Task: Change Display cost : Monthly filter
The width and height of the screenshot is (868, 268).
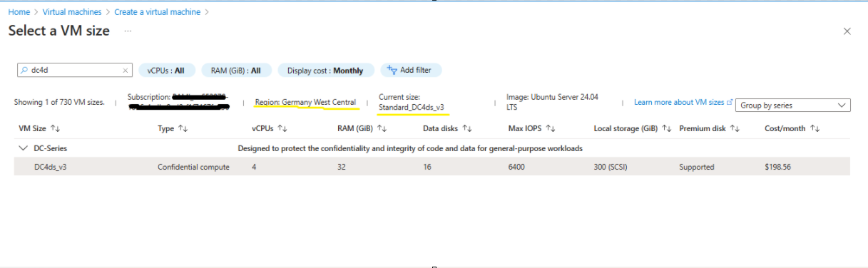Action: tap(325, 71)
